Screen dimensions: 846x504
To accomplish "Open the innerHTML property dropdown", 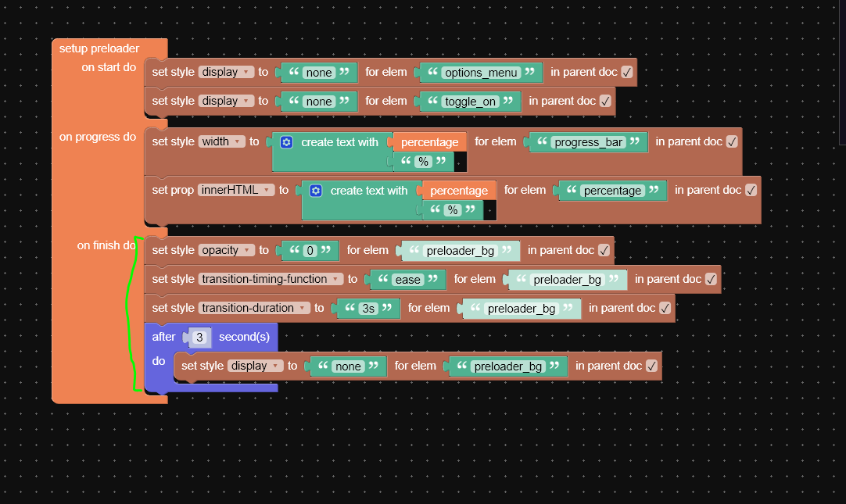I will click(x=236, y=190).
